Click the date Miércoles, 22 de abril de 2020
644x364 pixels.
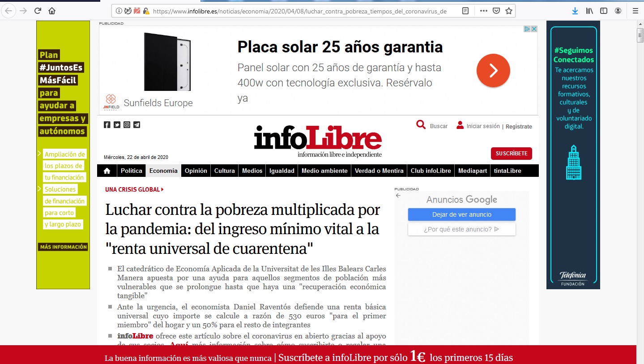136,157
